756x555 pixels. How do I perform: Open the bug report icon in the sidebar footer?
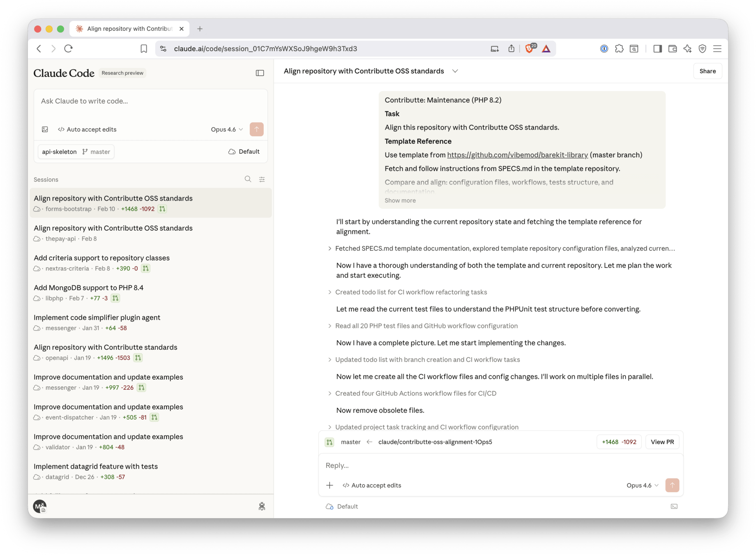pyautogui.click(x=262, y=506)
